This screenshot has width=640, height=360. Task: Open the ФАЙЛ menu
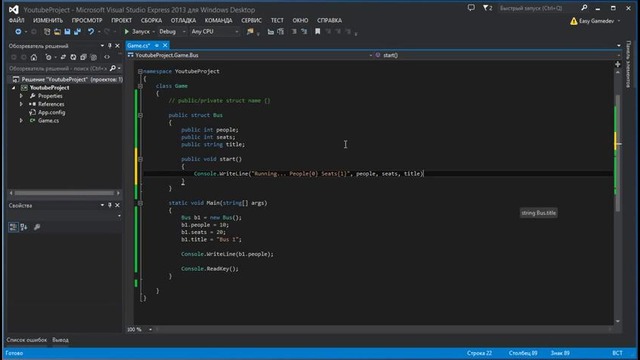coord(16,20)
